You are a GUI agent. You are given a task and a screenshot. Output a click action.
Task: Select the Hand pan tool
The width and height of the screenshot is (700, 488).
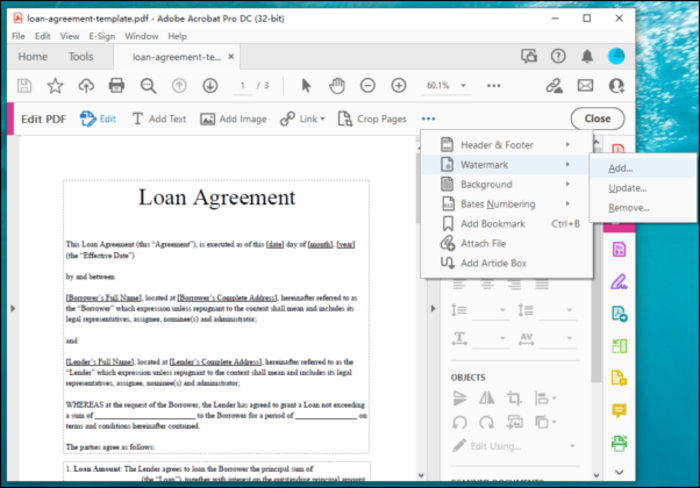click(x=337, y=86)
